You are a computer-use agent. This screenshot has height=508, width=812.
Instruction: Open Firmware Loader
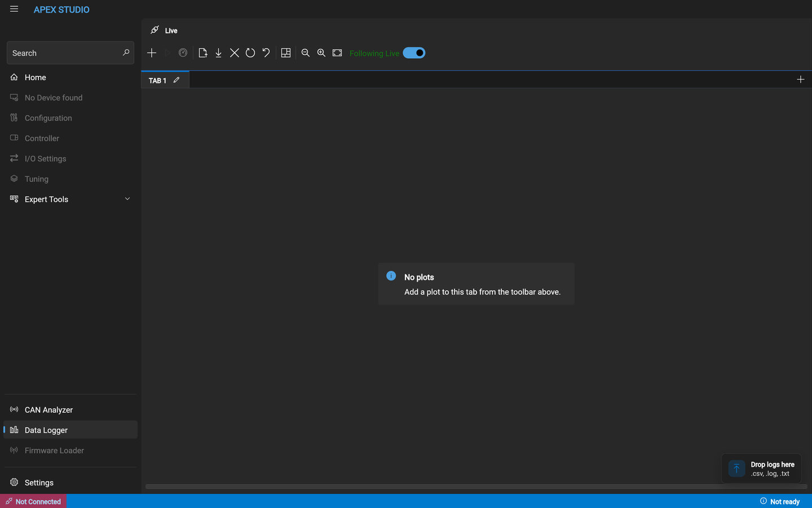[70, 450]
